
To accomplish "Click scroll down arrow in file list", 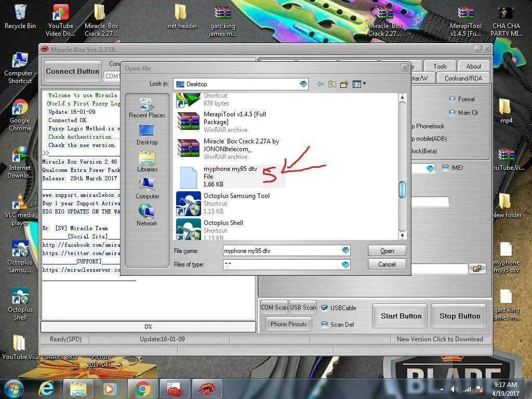I will point(403,235).
